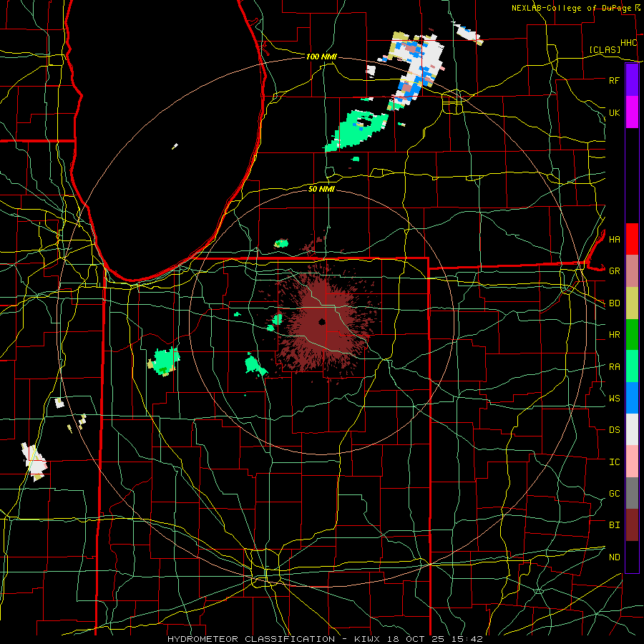The image size is (644, 644).
Task: Click the Hydrometeor Classification KIWX title text
Action: [x=325, y=639]
